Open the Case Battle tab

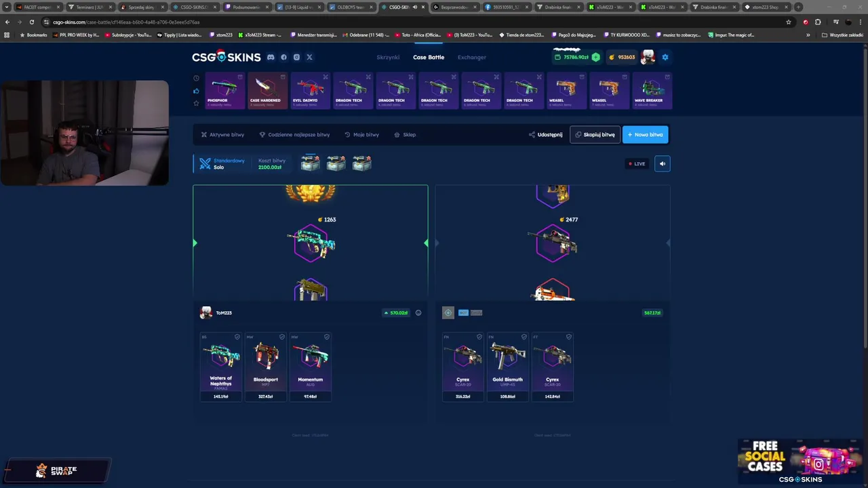(x=429, y=58)
